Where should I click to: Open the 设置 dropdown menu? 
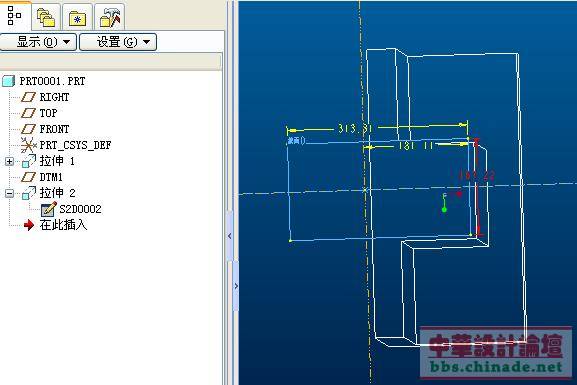tap(118, 42)
